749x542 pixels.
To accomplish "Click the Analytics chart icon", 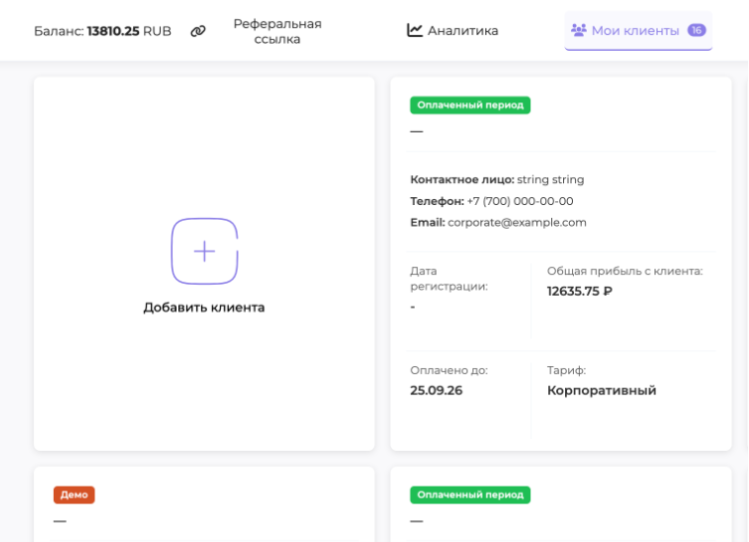I will pyautogui.click(x=414, y=30).
